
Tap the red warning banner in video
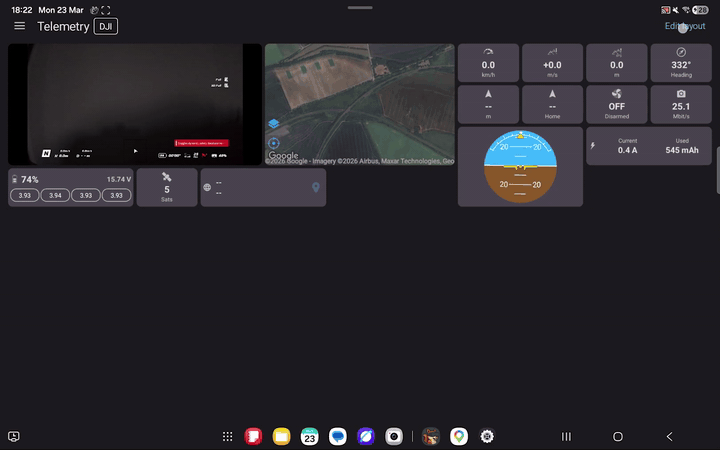[201, 143]
